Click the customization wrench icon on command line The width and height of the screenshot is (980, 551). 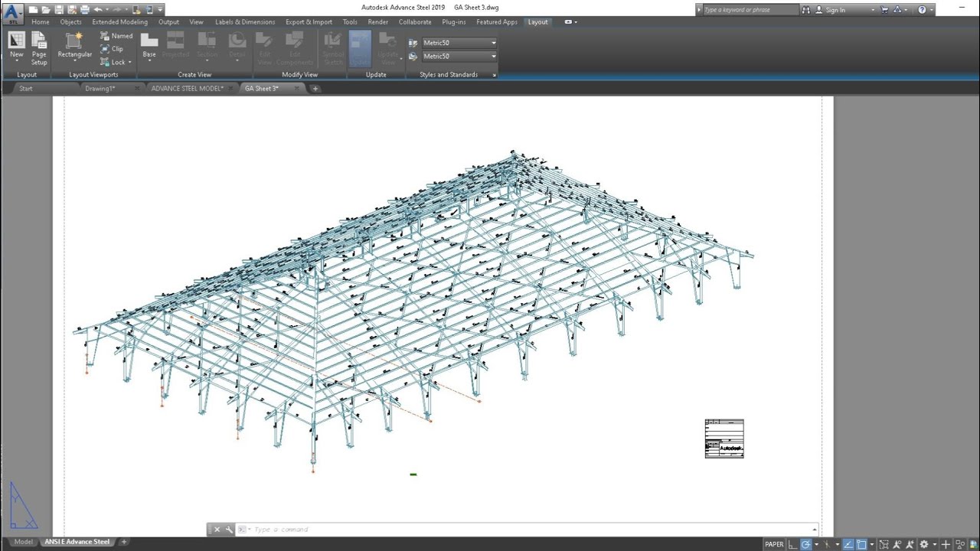(x=229, y=530)
